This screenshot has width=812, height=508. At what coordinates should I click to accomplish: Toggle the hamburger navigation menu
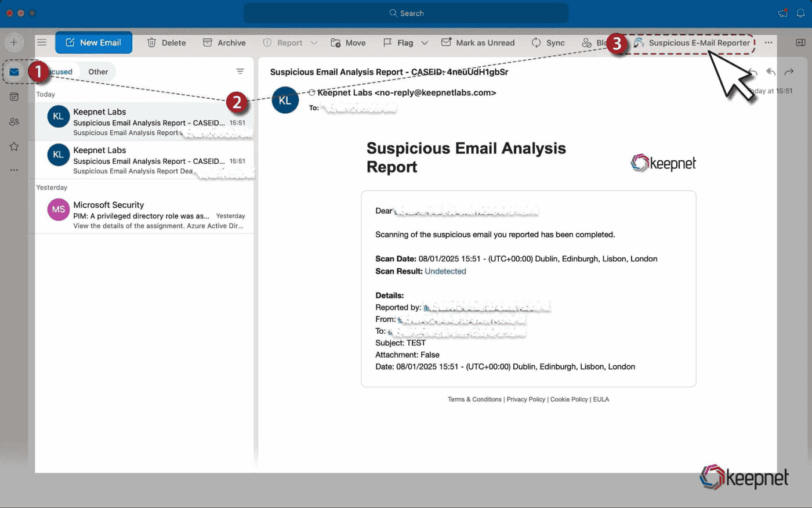tap(42, 42)
